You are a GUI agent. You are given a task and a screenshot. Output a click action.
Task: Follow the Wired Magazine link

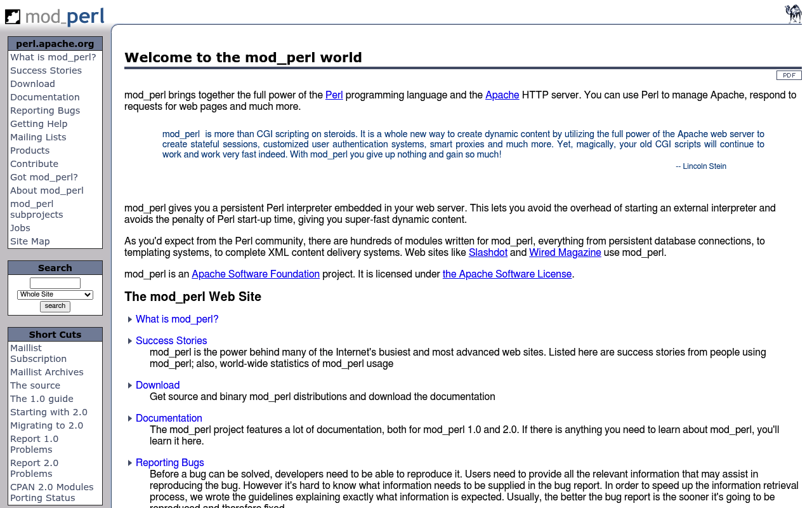click(565, 253)
